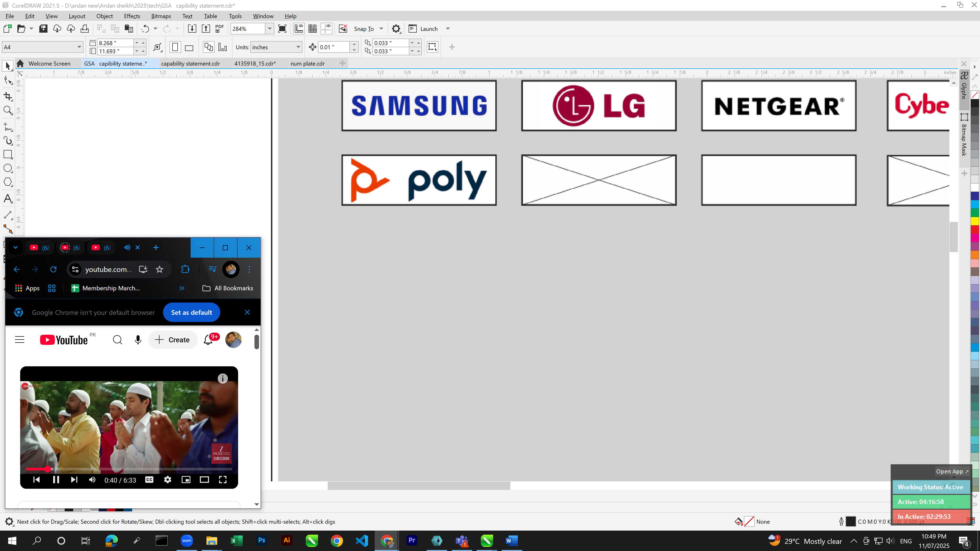Viewport: 980px width, 551px height.
Task: Click the YouTube Create button
Action: 173,340
